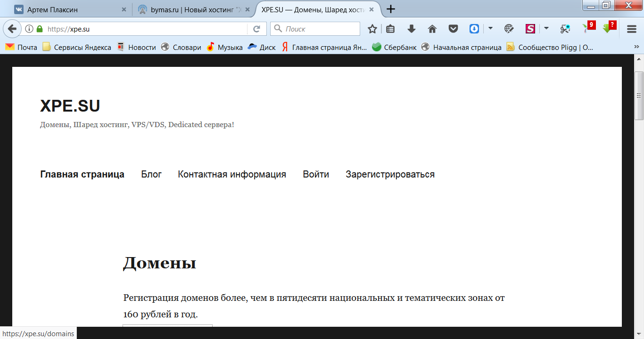Go to the browser home page icon
This screenshot has width=644, height=339.
(x=432, y=29)
